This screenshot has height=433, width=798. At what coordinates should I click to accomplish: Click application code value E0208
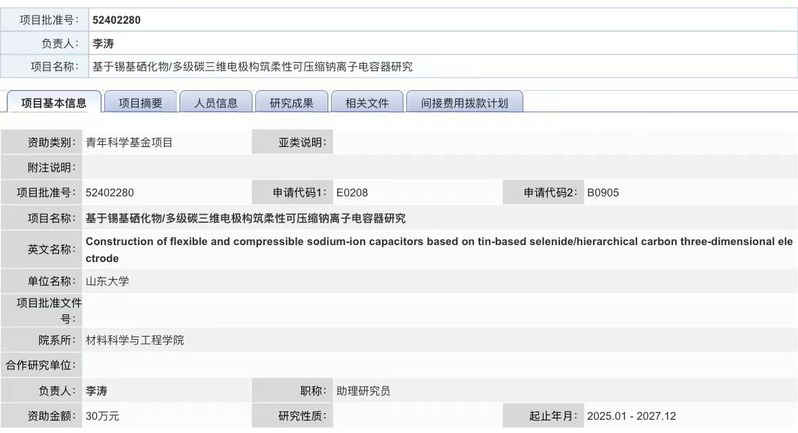pyautogui.click(x=359, y=193)
